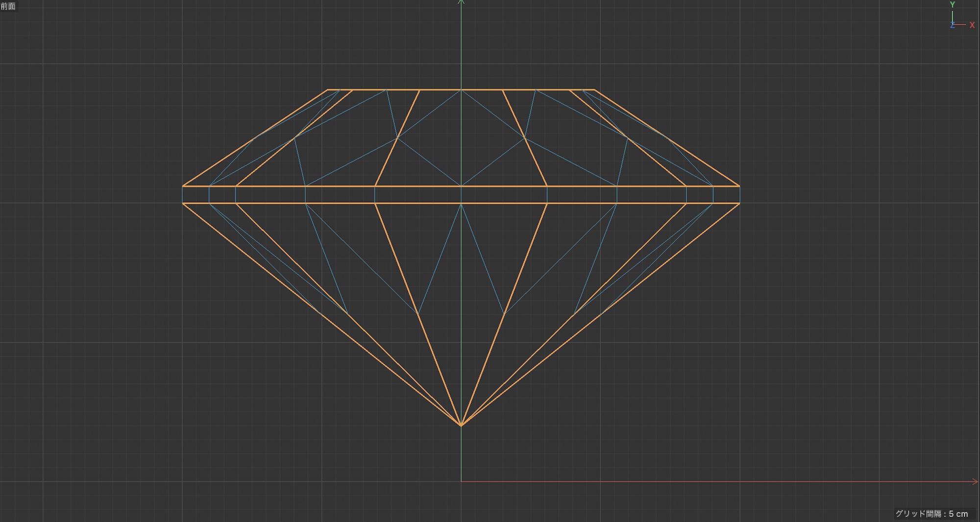This screenshot has height=522, width=980.
Task: Click the green vertical line of the axis gizmo
Action: click(952, 16)
